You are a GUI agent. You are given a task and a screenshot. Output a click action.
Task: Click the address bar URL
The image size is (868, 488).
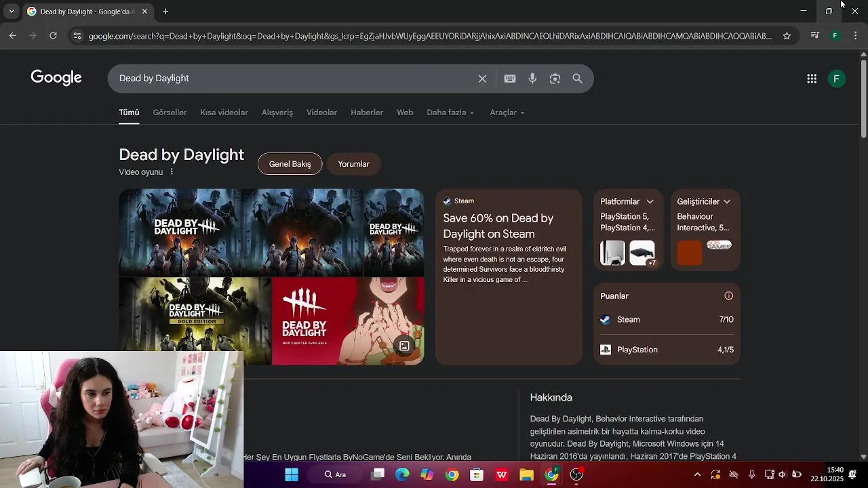pyautogui.click(x=430, y=36)
